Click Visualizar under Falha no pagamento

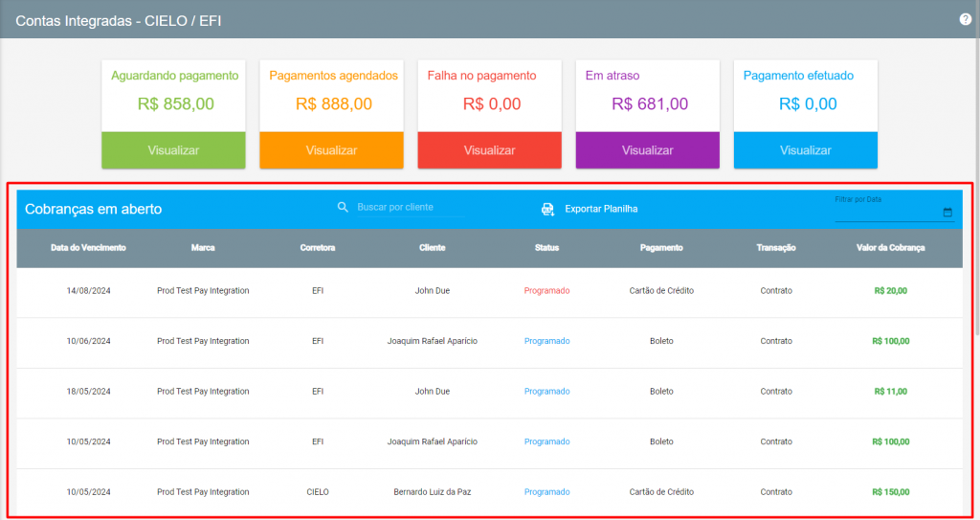point(489,150)
